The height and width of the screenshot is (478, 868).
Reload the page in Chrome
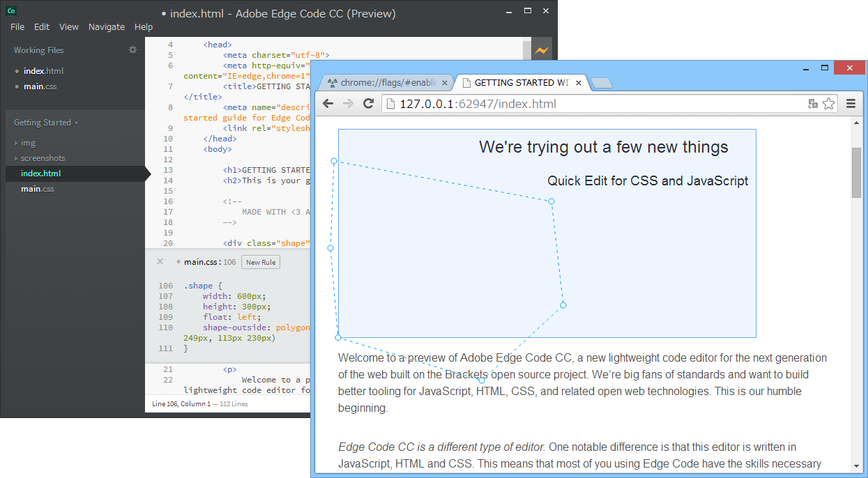369,103
